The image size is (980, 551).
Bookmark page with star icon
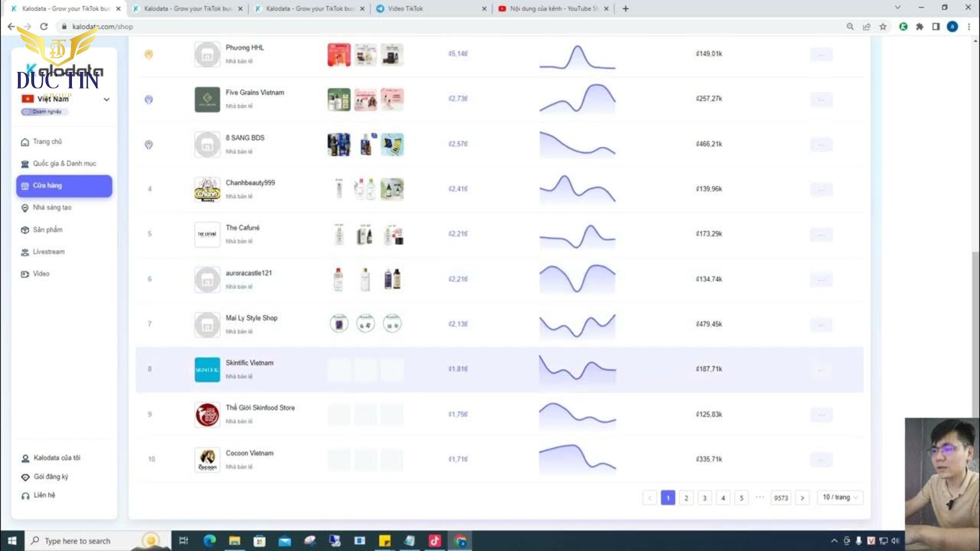point(883,27)
